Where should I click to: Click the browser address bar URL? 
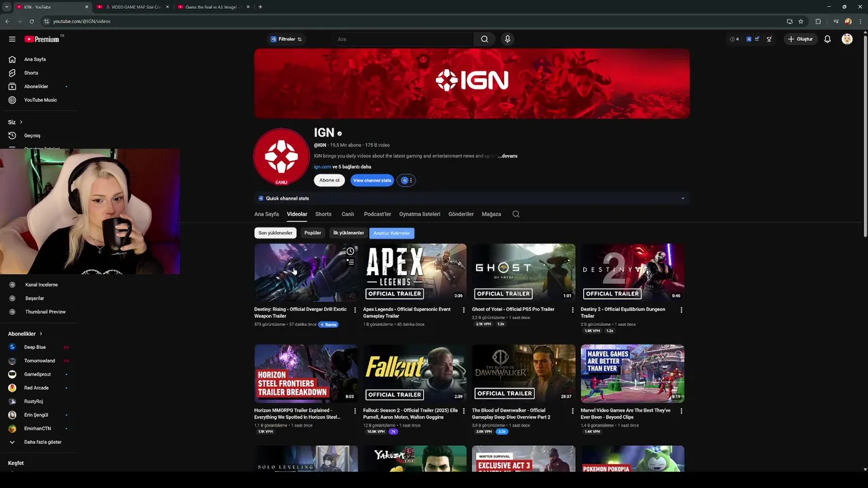[x=81, y=21]
